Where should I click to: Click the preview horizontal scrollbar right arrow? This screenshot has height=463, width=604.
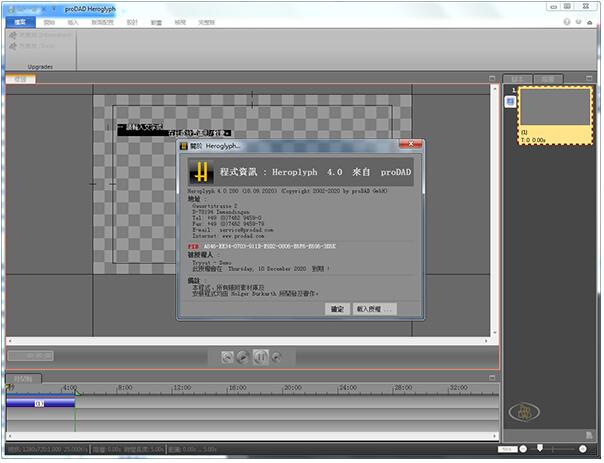coord(486,341)
